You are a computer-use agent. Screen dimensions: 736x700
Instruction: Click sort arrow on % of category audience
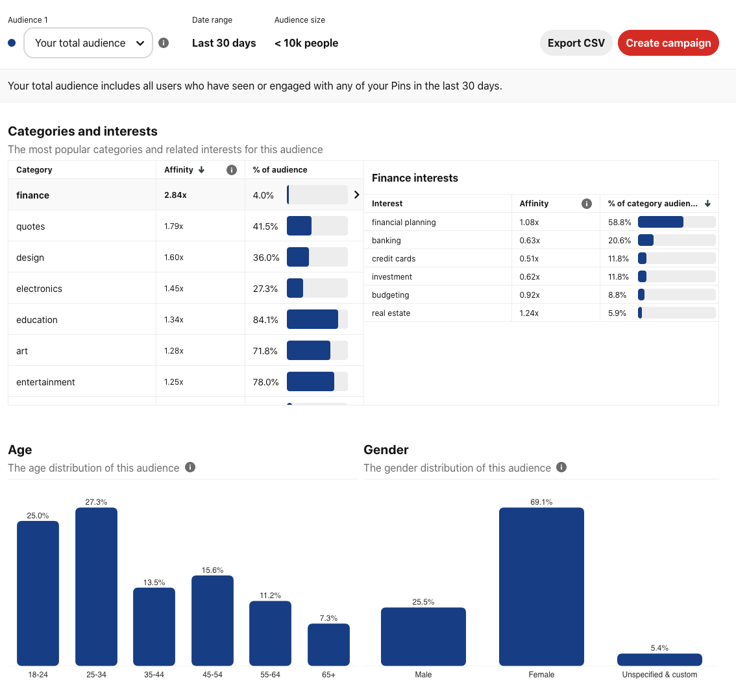[707, 204]
